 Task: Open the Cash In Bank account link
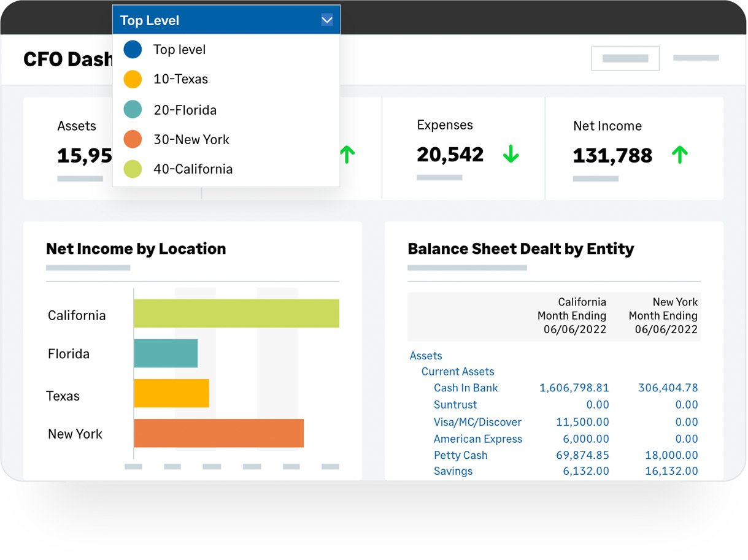coord(465,388)
